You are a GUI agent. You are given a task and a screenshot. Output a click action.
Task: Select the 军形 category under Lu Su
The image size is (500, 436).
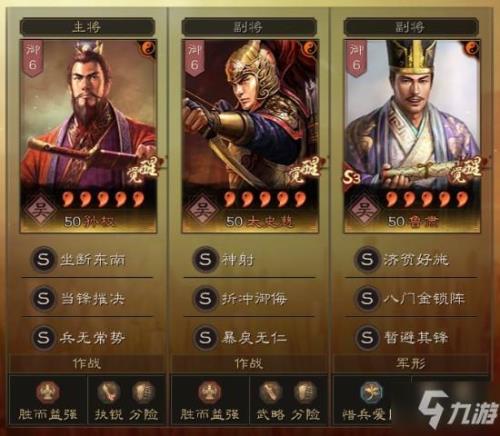click(411, 363)
